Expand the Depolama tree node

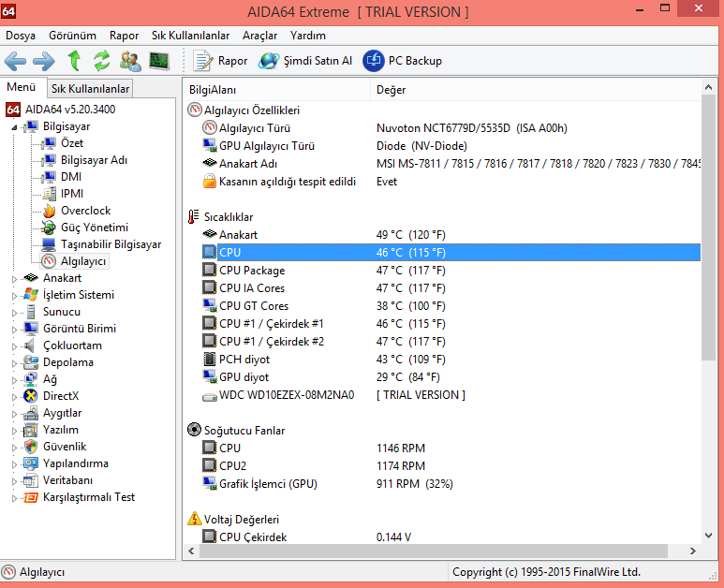pyautogui.click(x=14, y=363)
